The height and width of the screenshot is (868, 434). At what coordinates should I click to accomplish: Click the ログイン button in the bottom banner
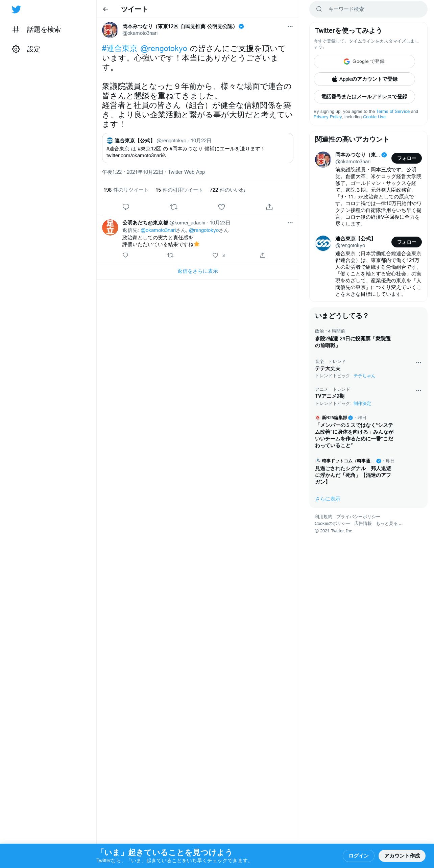tap(358, 856)
